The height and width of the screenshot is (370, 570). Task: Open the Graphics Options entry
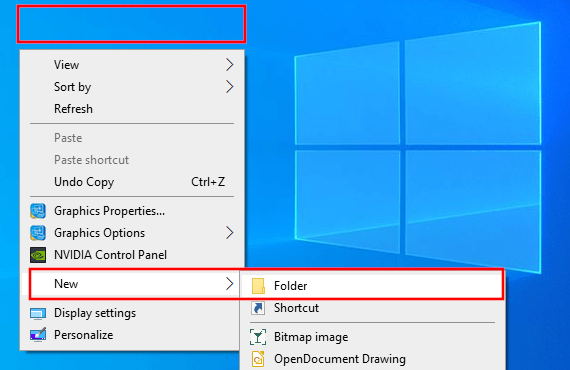132,233
